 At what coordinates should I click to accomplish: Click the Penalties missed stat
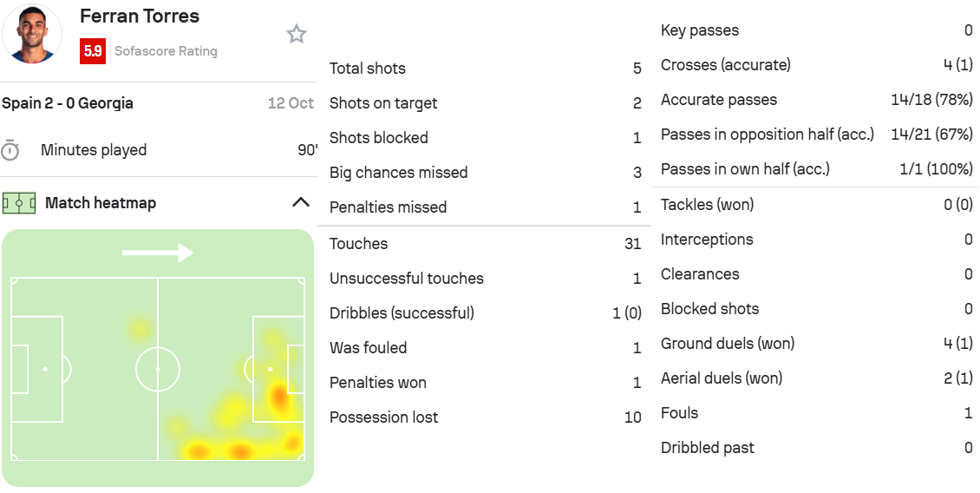(485, 207)
